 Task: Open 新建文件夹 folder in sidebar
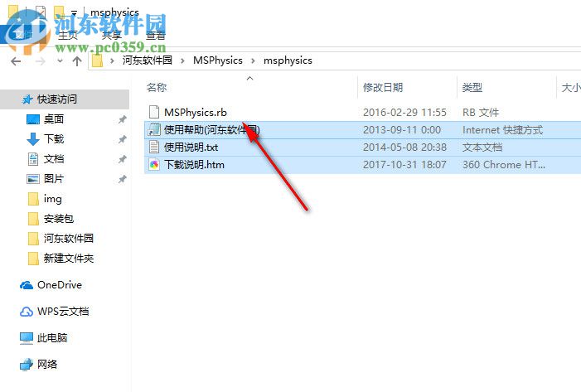tap(69, 259)
